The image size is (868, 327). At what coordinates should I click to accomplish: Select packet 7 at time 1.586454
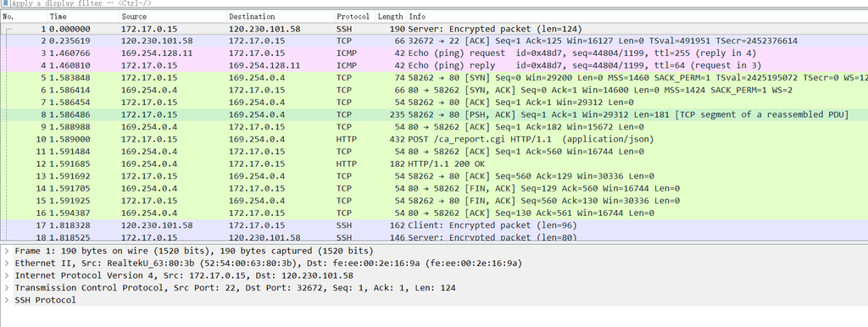click(434, 103)
